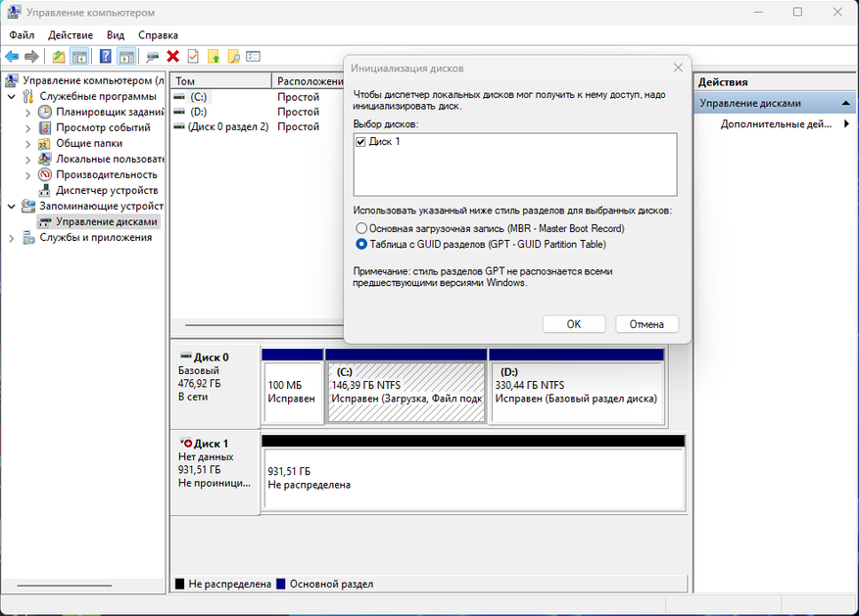Viewport: 859px width, 616px height.
Task: Select the (C:) 146,39 ГБ NTFS partition
Action: 406,387
